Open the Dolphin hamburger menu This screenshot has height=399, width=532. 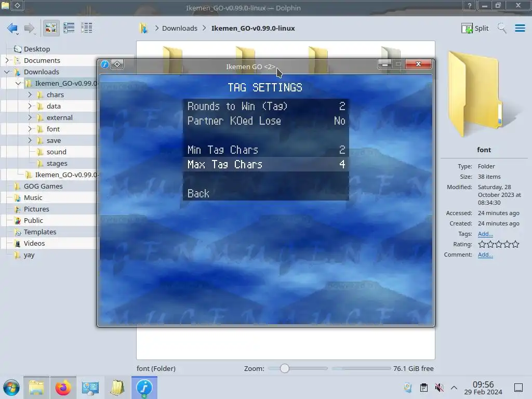click(520, 28)
